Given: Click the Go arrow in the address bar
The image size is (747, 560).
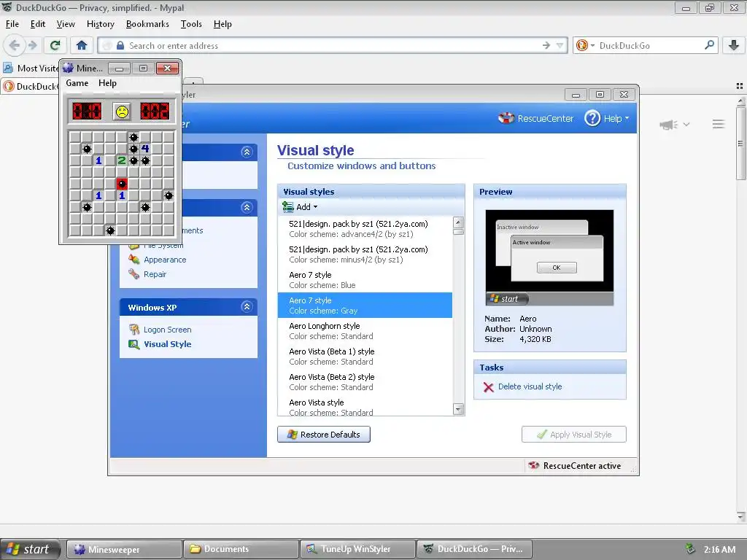Looking at the screenshot, I should (x=546, y=45).
